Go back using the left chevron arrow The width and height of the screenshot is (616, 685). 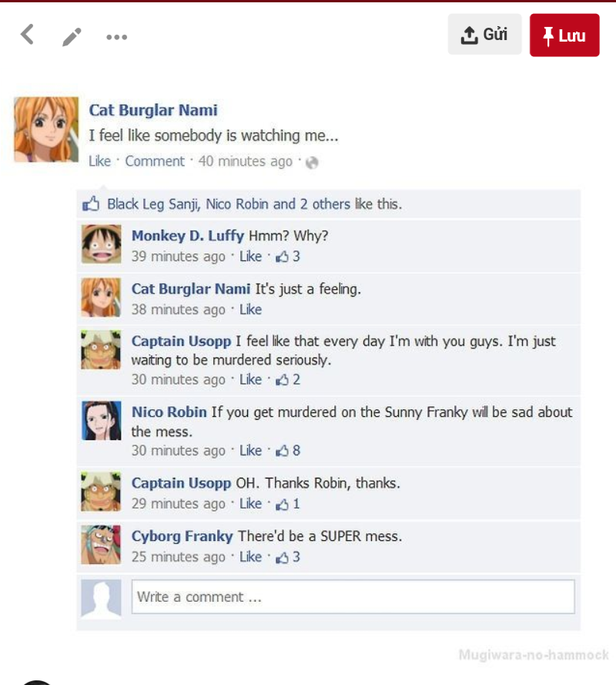click(x=27, y=35)
